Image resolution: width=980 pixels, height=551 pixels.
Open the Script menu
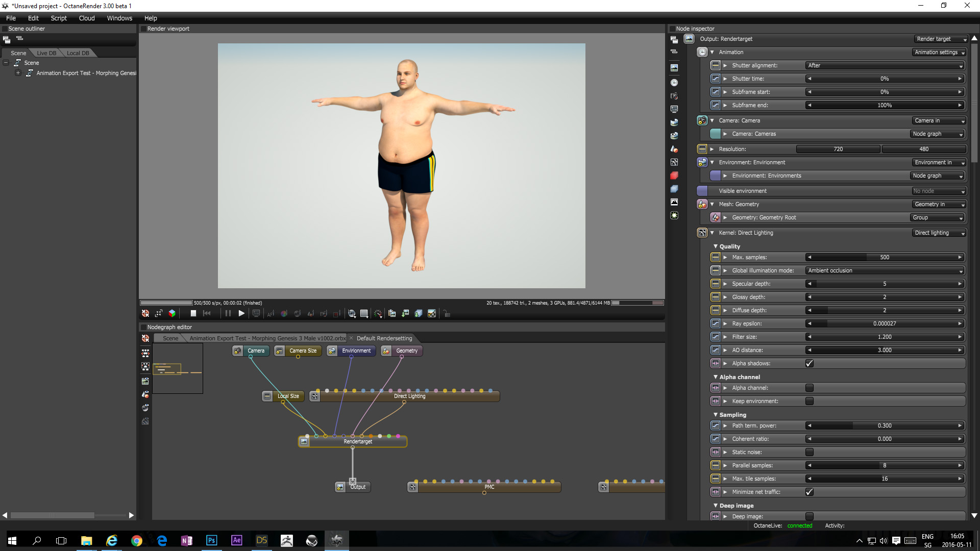point(59,18)
